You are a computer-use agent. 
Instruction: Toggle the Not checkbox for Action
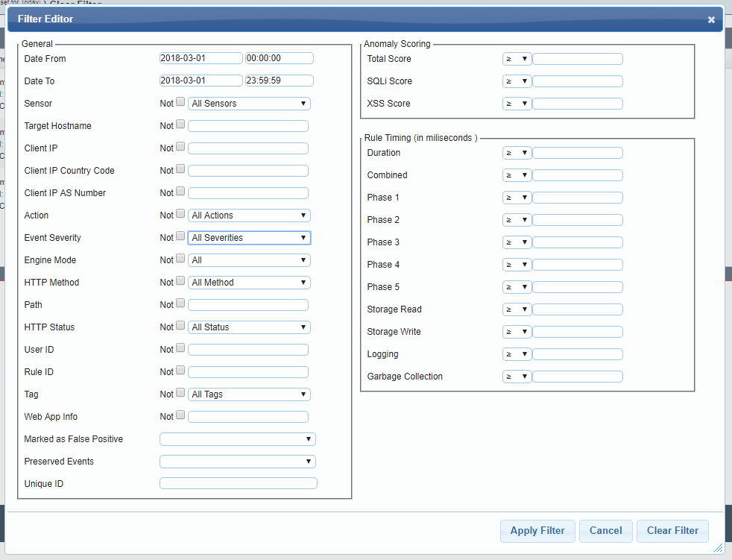180,214
